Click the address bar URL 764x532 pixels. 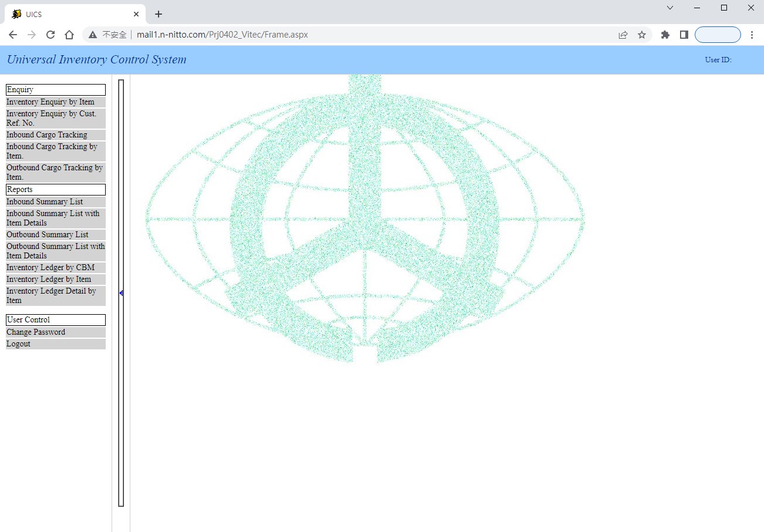click(222, 35)
